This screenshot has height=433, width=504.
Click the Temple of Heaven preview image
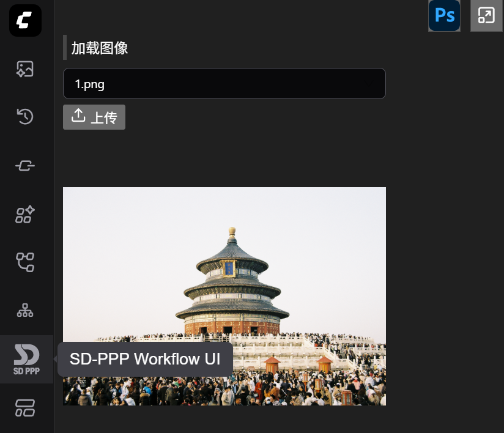tap(224, 296)
